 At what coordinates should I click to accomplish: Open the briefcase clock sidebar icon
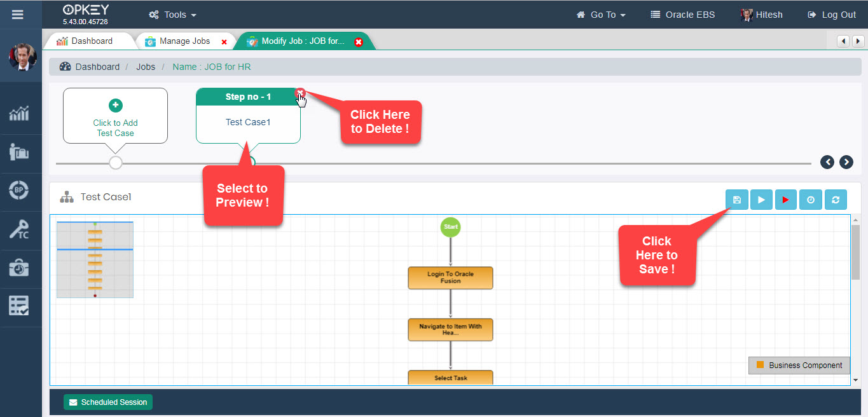19,268
